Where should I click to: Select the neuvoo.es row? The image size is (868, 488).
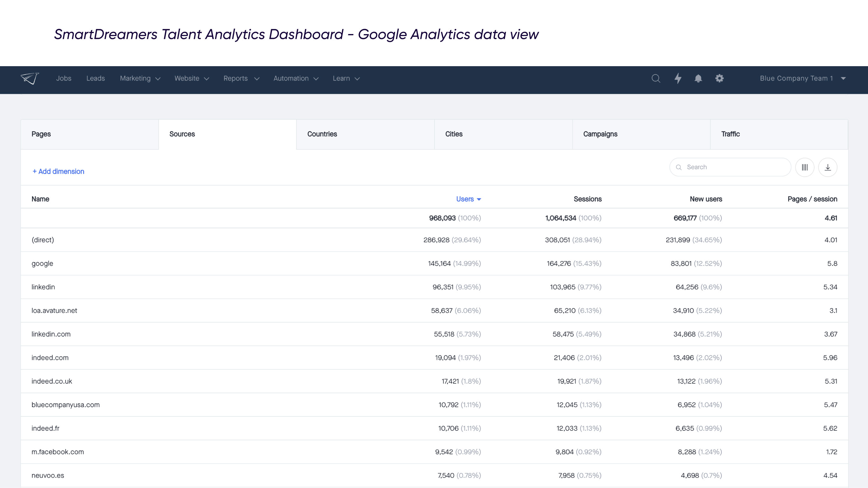pos(434,476)
